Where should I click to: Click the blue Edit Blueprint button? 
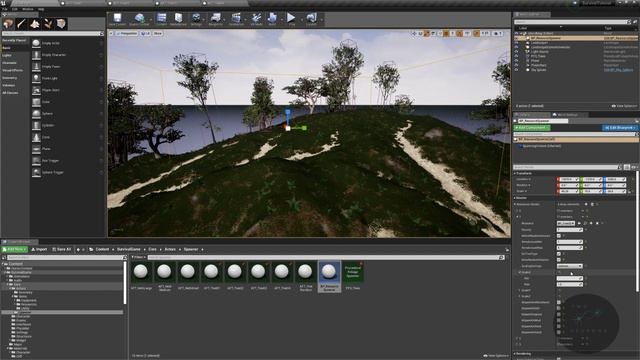click(x=620, y=128)
